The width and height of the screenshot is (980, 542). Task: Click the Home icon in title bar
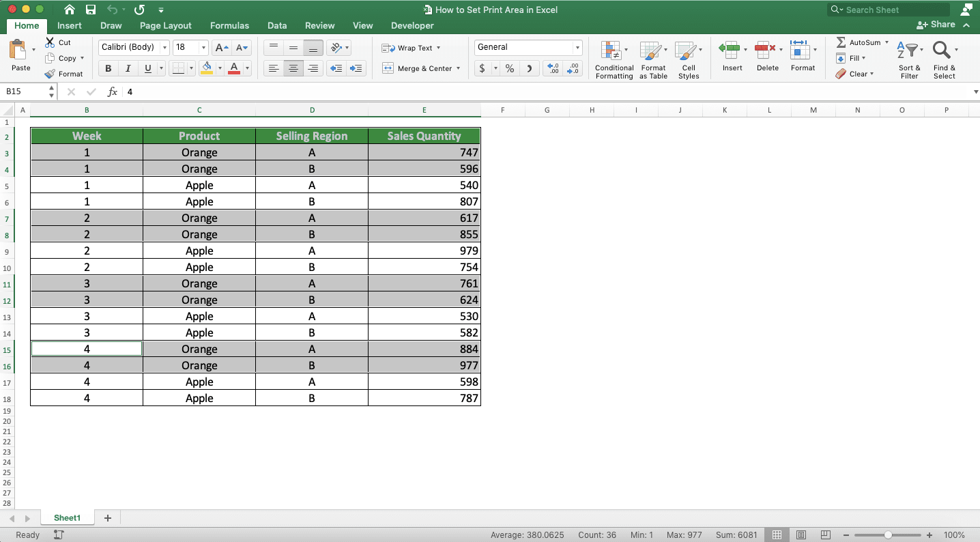point(69,10)
